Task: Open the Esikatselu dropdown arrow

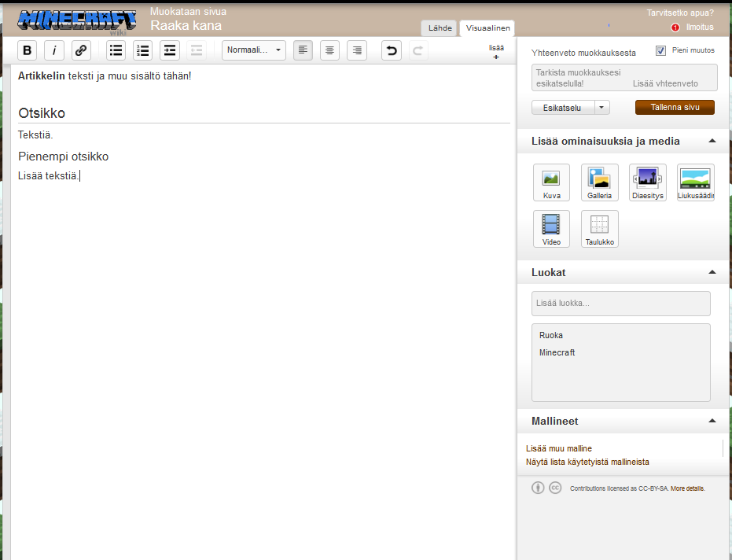Action: coord(601,108)
